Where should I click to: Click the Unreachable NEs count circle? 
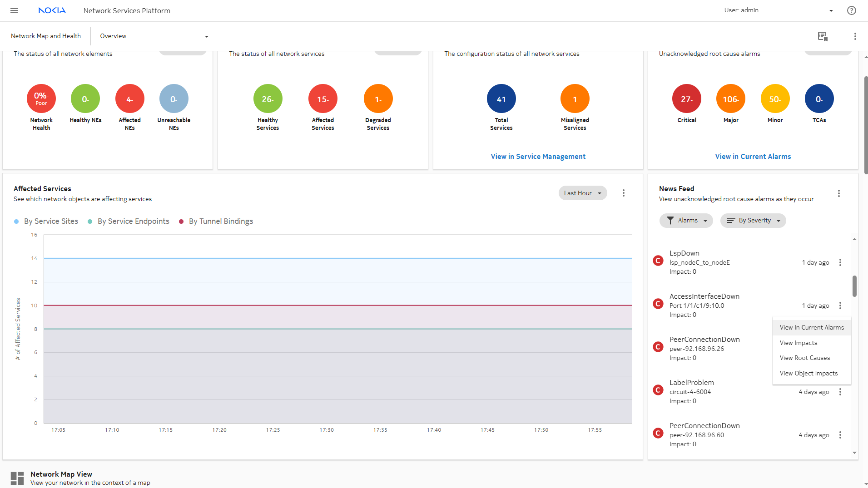click(x=174, y=99)
